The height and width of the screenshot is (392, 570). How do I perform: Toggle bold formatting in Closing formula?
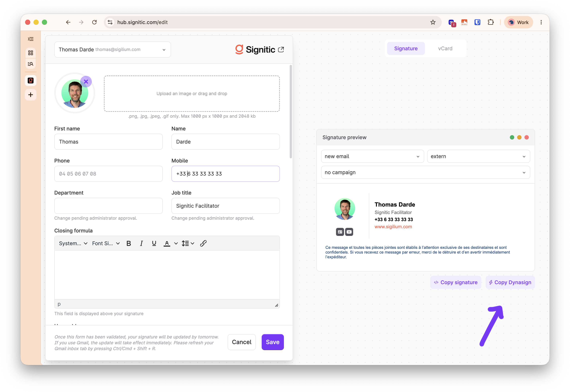click(128, 243)
